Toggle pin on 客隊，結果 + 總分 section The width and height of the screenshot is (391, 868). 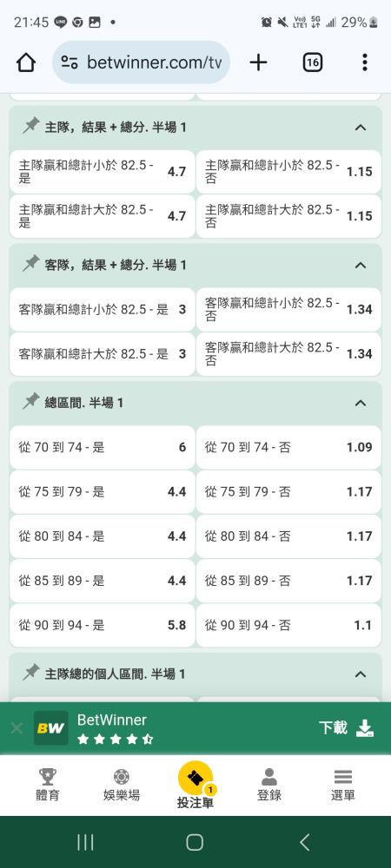(31, 264)
